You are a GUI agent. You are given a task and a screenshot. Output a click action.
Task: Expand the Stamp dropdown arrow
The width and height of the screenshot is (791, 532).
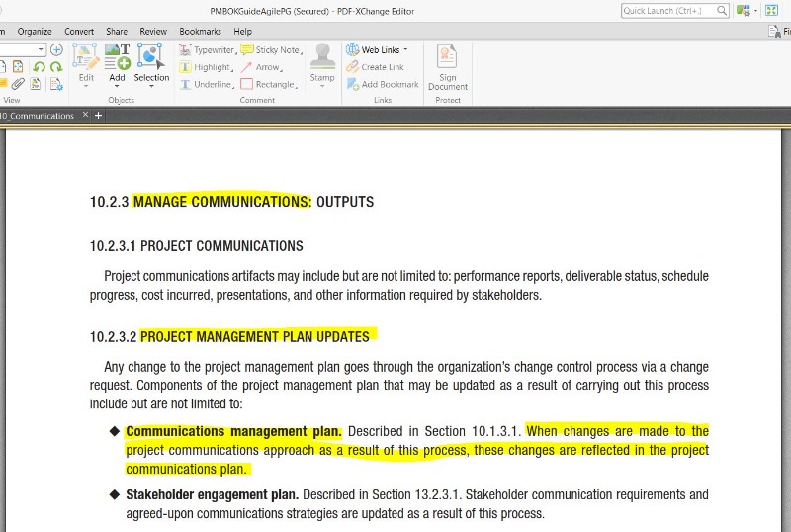tap(322, 87)
